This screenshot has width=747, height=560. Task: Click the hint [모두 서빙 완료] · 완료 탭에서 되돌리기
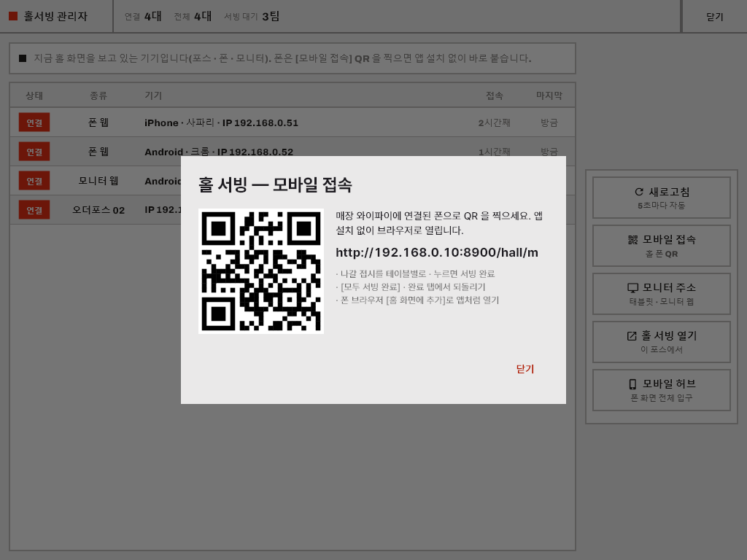[x=411, y=287]
